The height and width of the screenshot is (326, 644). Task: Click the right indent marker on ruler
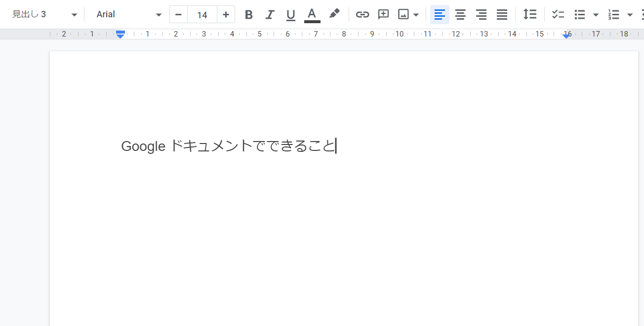(566, 36)
